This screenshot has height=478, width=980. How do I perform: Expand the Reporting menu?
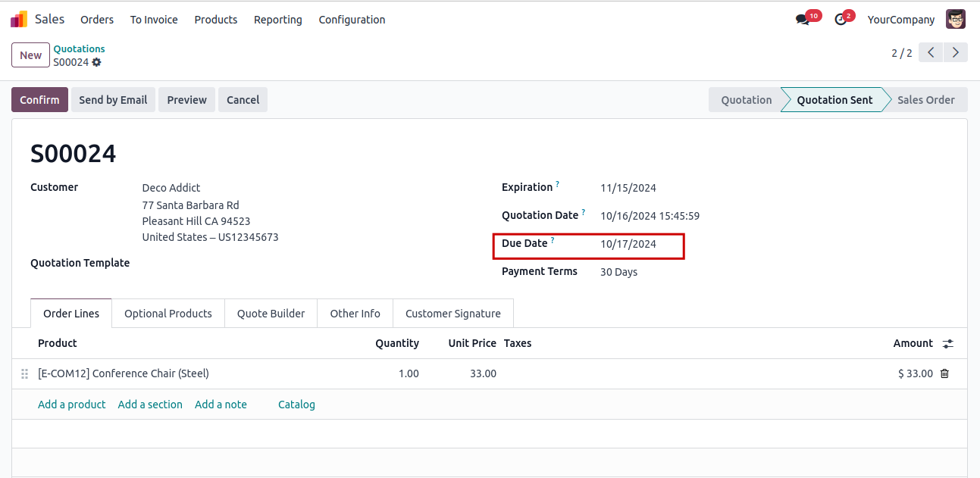[277, 20]
